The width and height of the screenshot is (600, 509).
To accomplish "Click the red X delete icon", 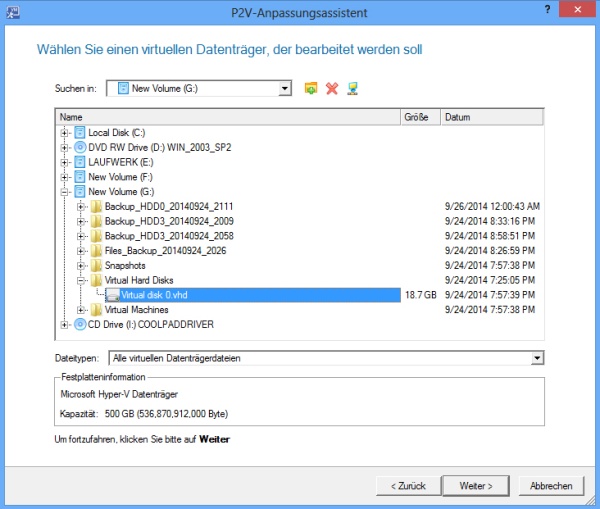I will [x=332, y=88].
